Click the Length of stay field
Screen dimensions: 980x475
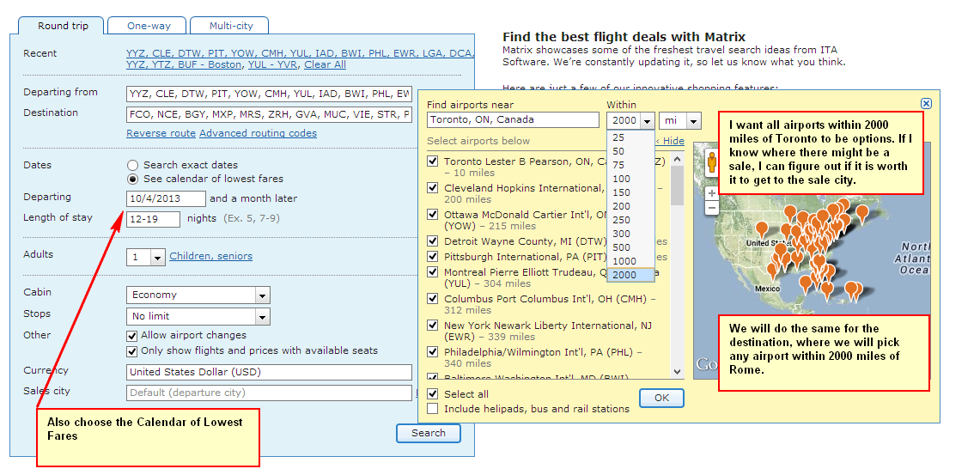coord(153,219)
